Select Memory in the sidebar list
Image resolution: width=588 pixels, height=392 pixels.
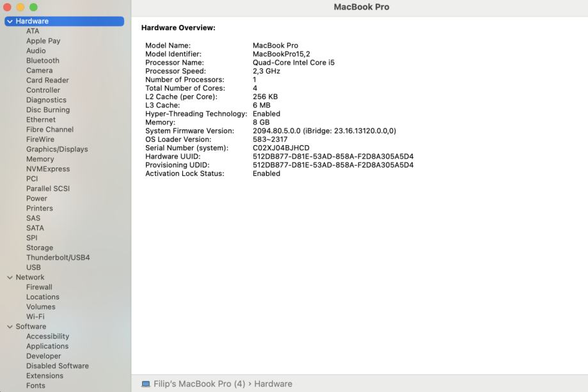[40, 159]
